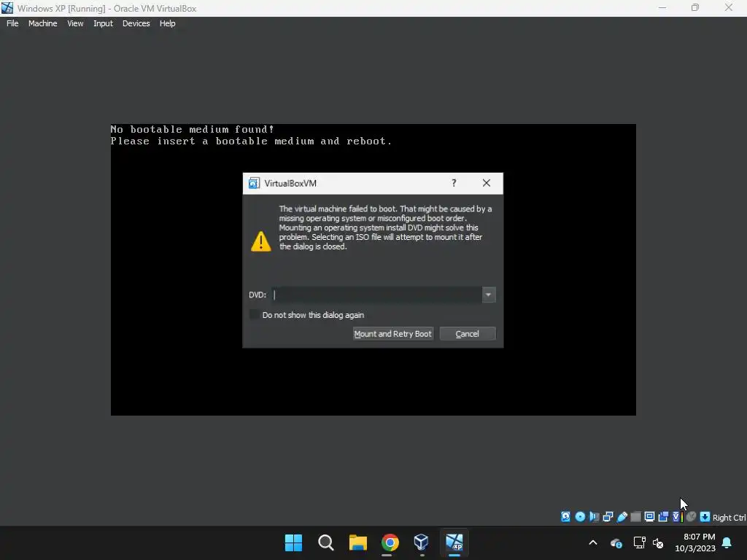Screen dimensions: 747x560
Task: Open the notifications bell icon
Action: [727, 542]
